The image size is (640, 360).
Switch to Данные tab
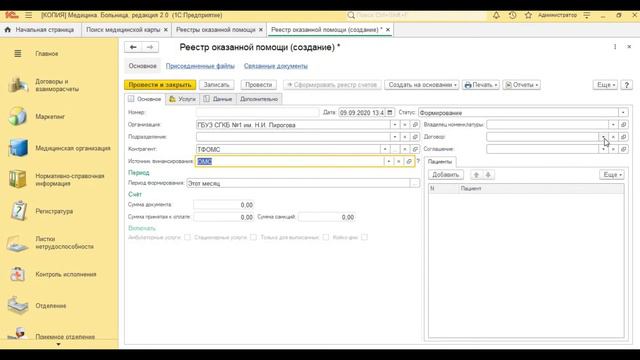218,99
